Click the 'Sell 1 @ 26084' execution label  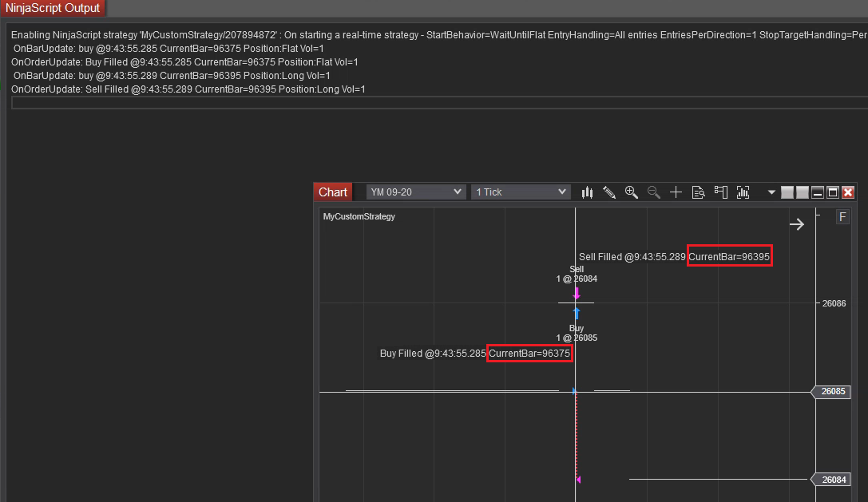[x=577, y=274]
